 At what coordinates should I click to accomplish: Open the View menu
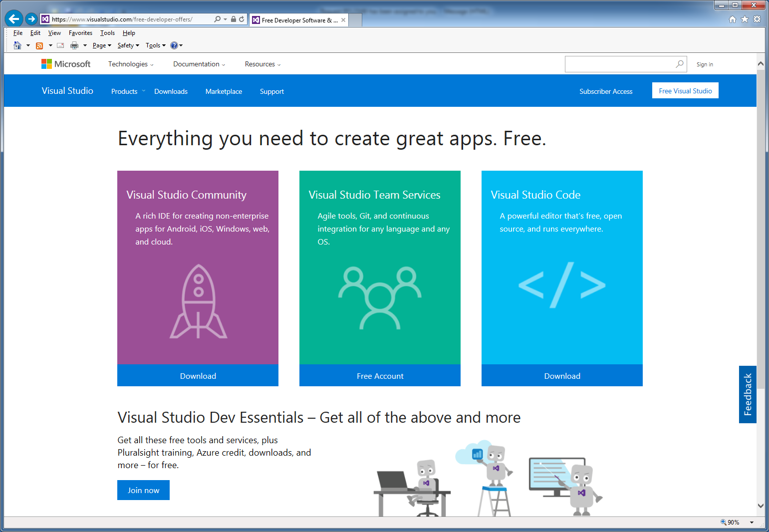54,33
